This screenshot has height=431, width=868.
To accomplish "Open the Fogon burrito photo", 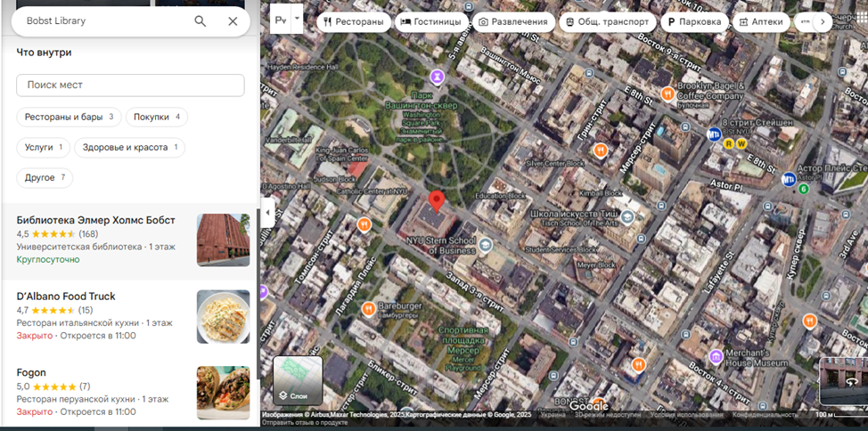I will [223, 393].
